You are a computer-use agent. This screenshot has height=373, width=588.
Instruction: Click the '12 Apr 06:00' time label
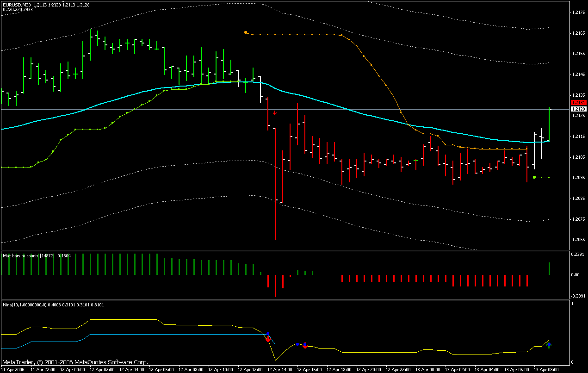coord(161,370)
